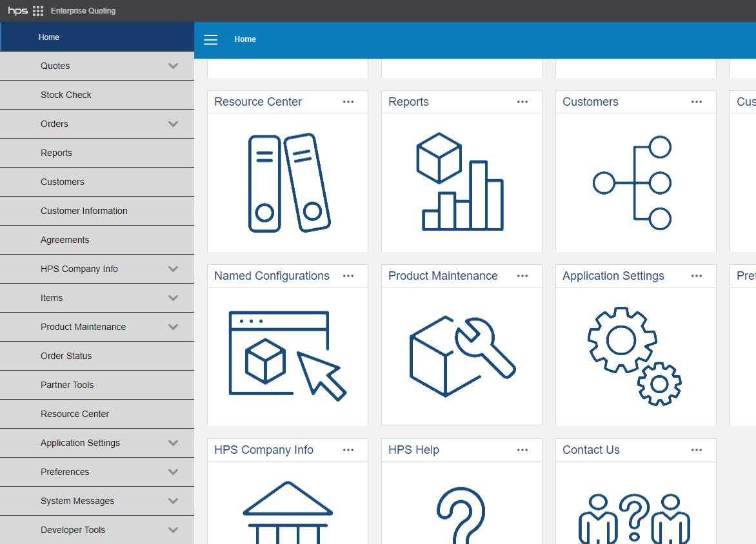Open the HPS Help tile three-dot menu

coord(522,449)
